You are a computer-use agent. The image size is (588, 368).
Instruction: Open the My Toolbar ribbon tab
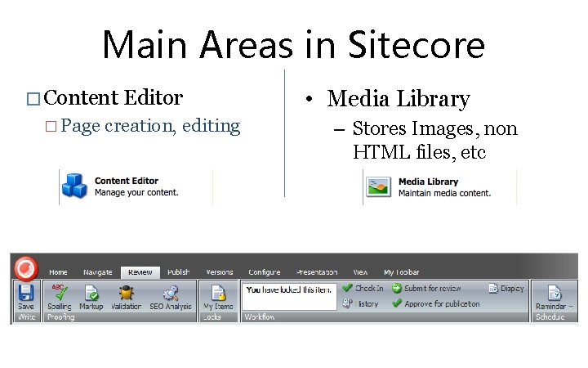tap(402, 272)
